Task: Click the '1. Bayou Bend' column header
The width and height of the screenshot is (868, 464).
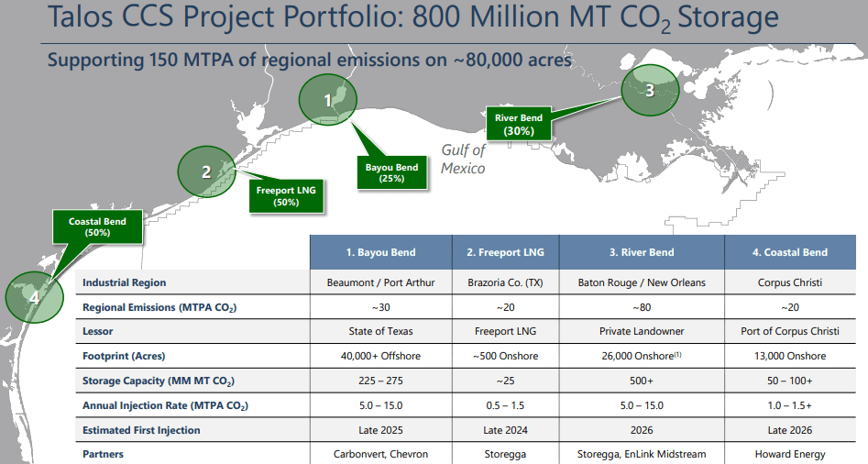Action: [x=381, y=252]
